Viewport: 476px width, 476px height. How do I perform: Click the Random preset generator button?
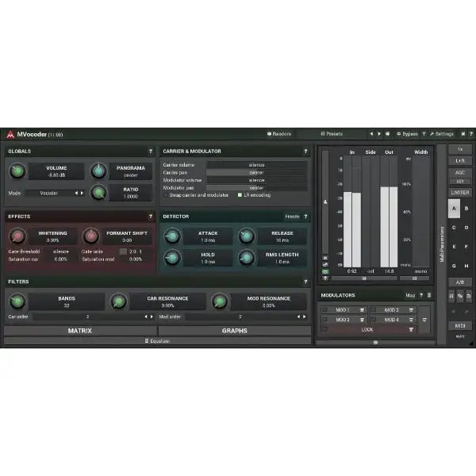coord(279,134)
